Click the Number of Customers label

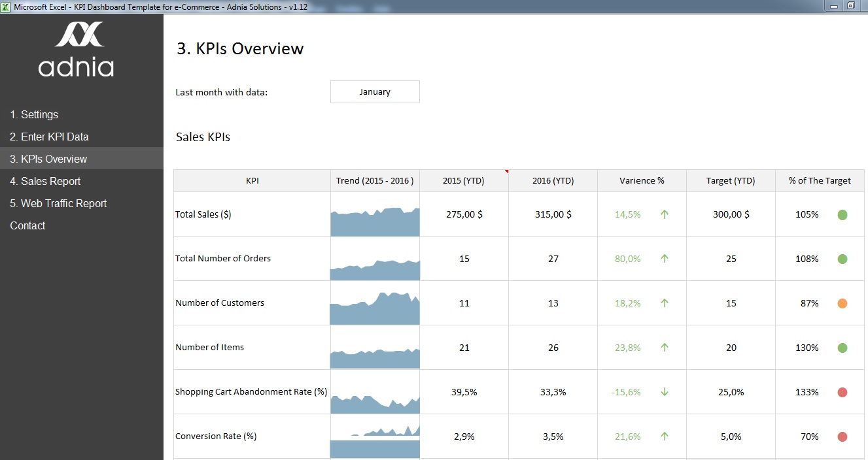(220, 303)
